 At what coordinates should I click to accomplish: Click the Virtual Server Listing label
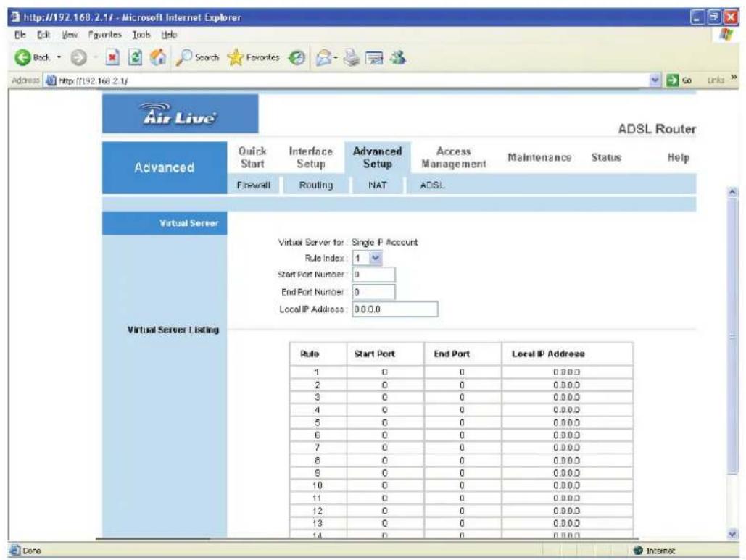(173, 330)
